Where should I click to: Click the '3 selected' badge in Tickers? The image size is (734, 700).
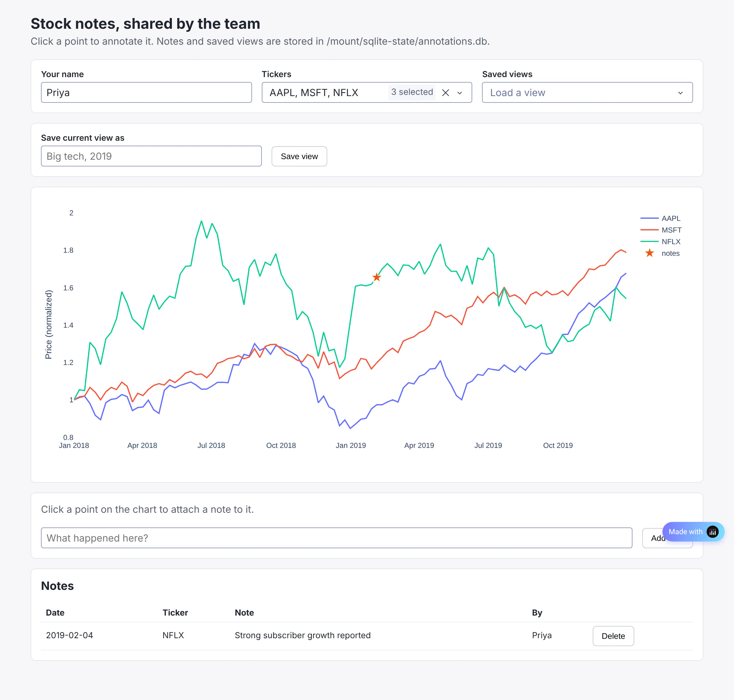click(412, 92)
